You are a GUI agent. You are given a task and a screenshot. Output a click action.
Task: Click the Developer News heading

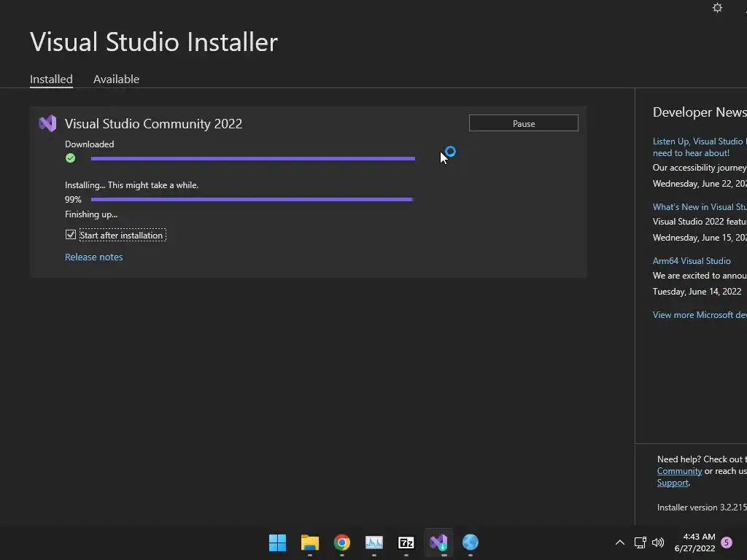pyautogui.click(x=700, y=112)
